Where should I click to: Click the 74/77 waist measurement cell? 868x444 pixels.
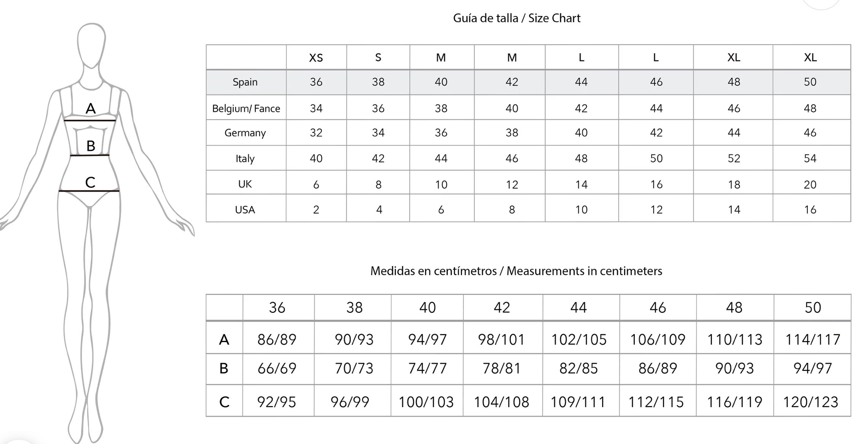[427, 368]
